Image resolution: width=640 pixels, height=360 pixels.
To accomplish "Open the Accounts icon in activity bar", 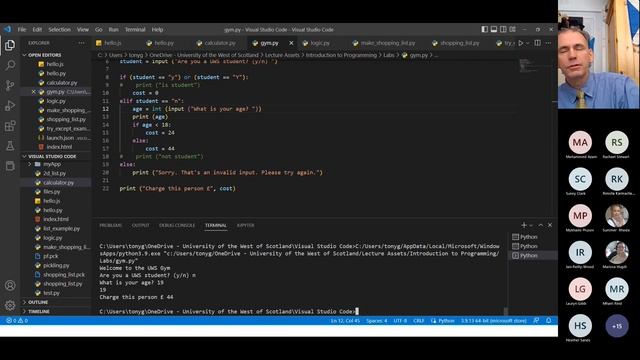I will click(10, 285).
